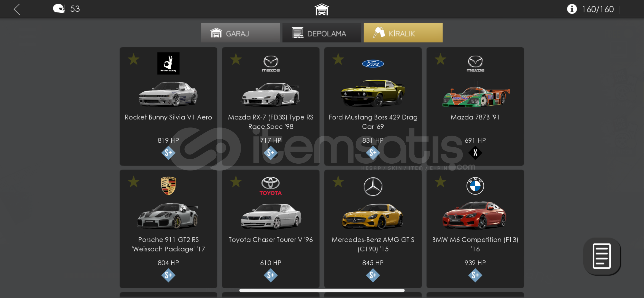This screenshot has height=298, width=644.
Task: Toggle the star on Toyota Chaser Tourer V
Action: point(236,182)
